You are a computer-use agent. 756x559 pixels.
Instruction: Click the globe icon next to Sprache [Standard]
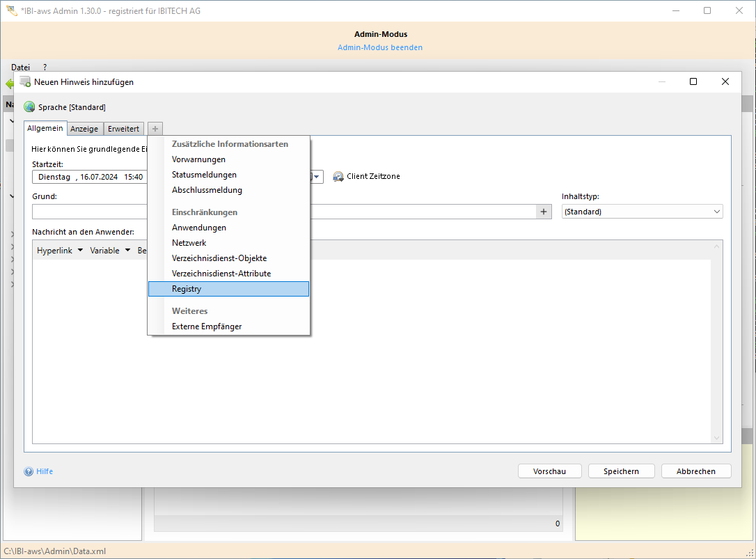(x=29, y=107)
